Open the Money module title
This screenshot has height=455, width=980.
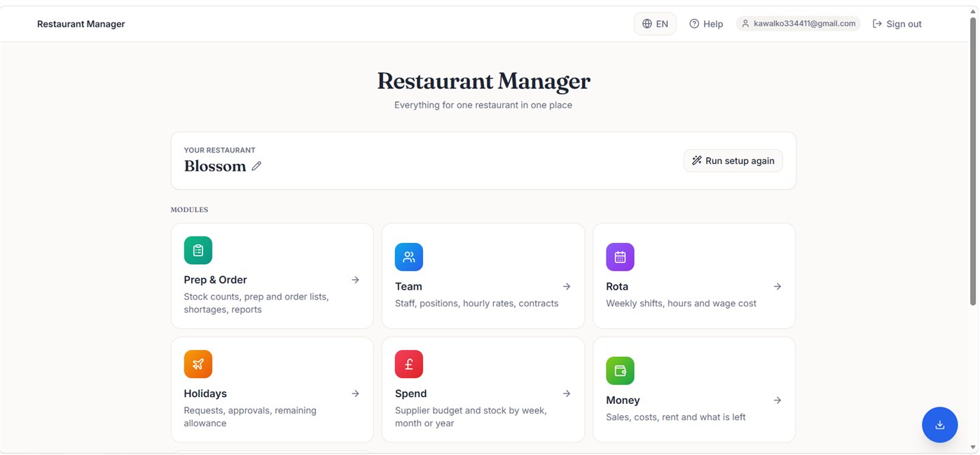(623, 400)
